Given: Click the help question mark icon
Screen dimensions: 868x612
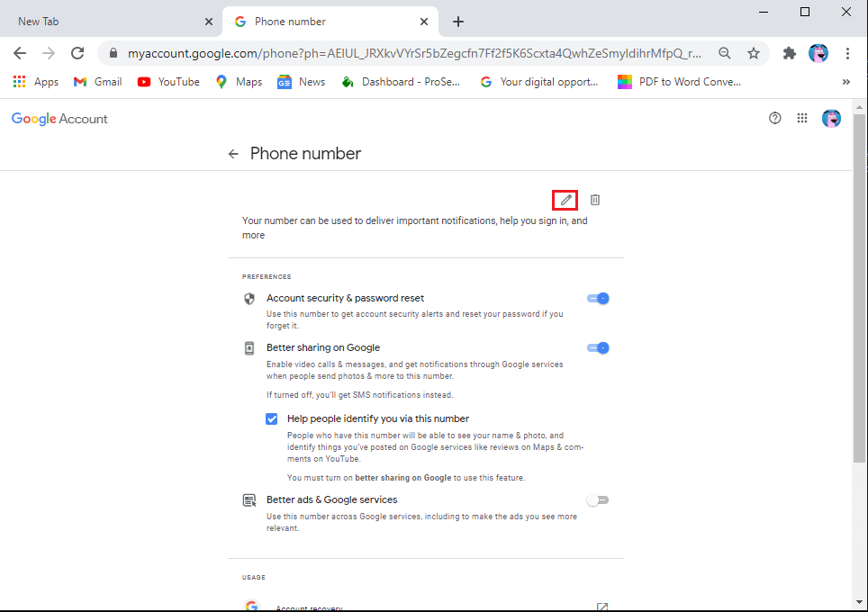Looking at the screenshot, I should point(774,118).
